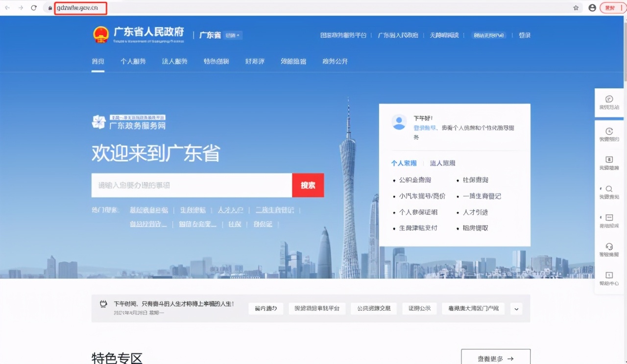Open the region switcher dropdown beside 广东省

pos(232,35)
